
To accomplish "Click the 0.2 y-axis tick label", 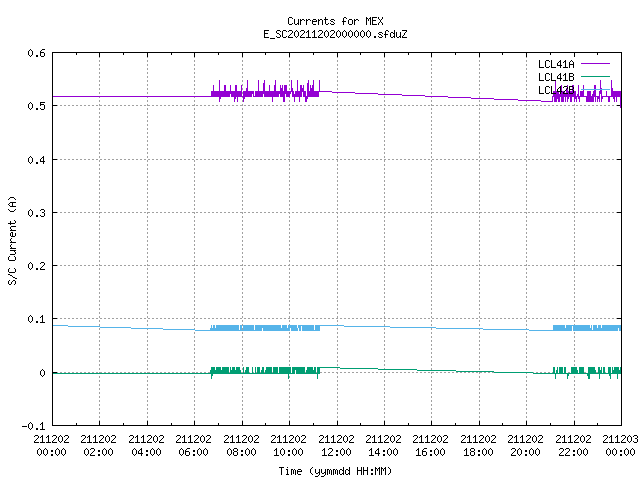I will point(36,266).
